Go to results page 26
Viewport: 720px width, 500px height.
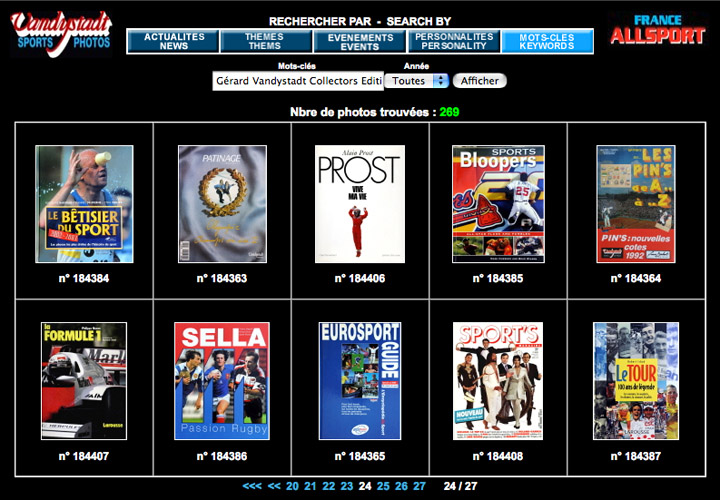tap(401, 486)
